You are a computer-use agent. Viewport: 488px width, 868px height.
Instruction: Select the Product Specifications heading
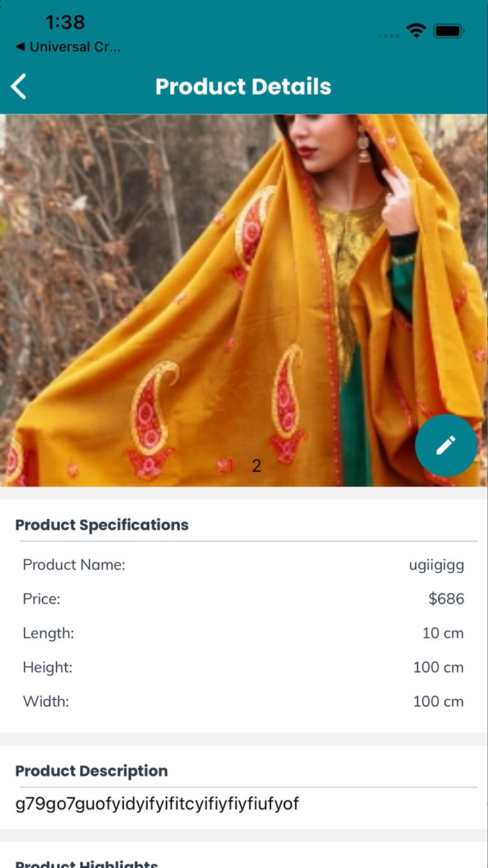102,525
